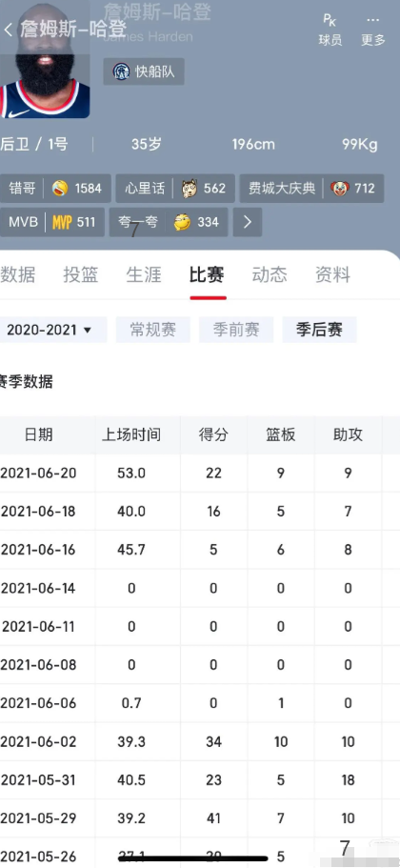Image resolution: width=400 pixels, height=868 pixels.
Task: Tap the 夸一夸 tag with 334
Action: pyautogui.click(x=169, y=223)
